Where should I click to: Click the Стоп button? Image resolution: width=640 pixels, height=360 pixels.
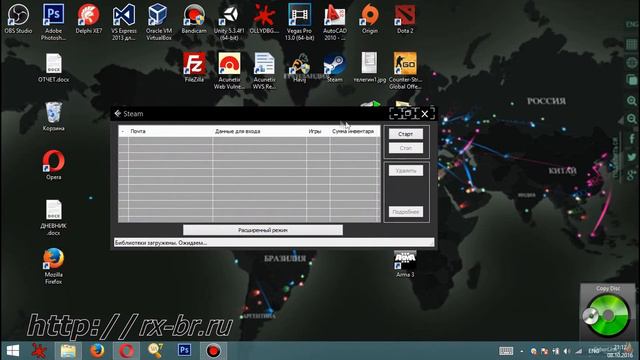pyautogui.click(x=406, y=148)
